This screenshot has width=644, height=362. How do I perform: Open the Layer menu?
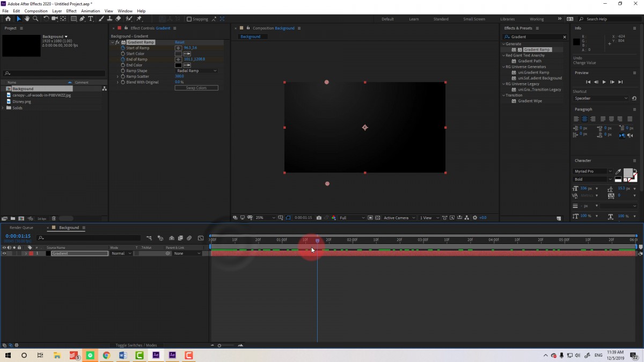pyautogui.click(x=57, y=11)
